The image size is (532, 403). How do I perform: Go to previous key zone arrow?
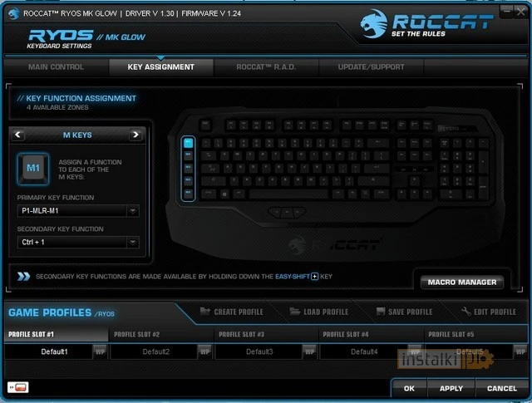18,135
